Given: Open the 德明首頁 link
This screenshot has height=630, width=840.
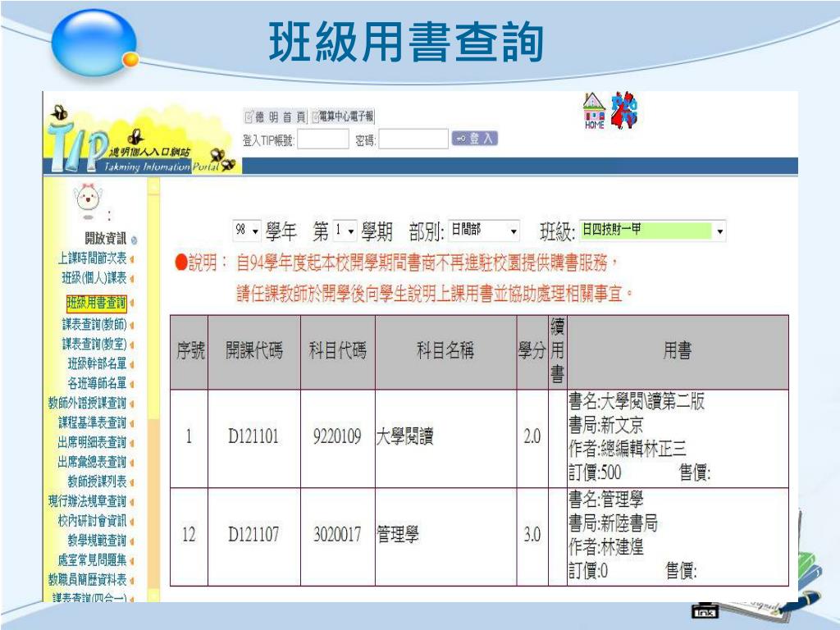Looking at the screenshot, I should coord(275,116).
